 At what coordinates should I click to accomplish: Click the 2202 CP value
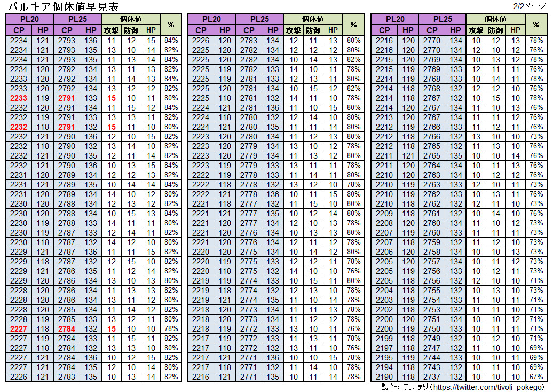point(384,309)
